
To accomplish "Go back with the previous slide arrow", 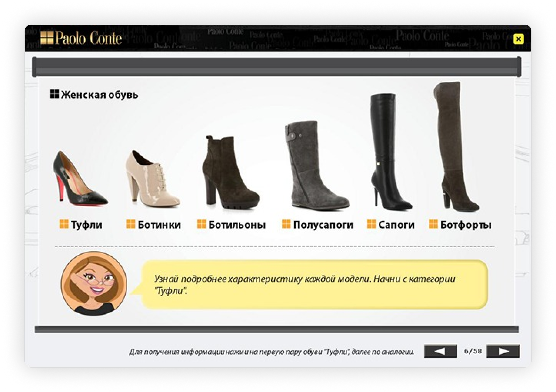I will click(x=440, y=351).
